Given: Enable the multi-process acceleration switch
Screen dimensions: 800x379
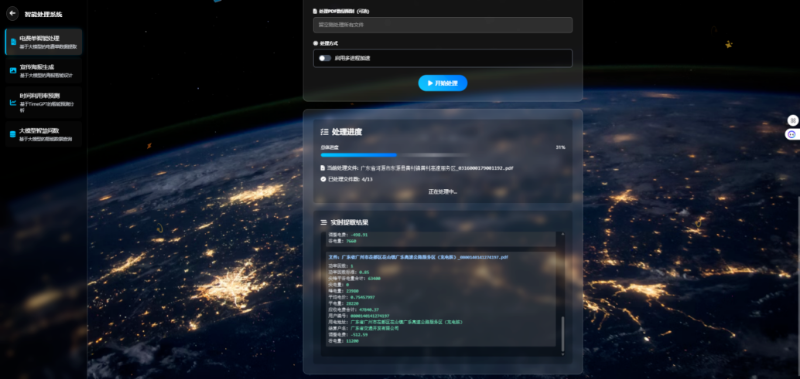Looking at the screenshot, I should [x=324, y=58].
